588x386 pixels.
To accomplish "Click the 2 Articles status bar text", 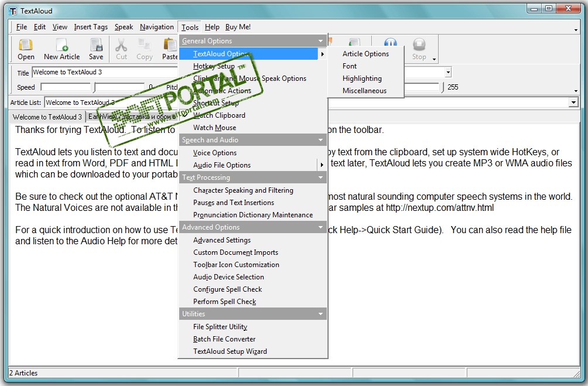I will click(x=23, y=373).
